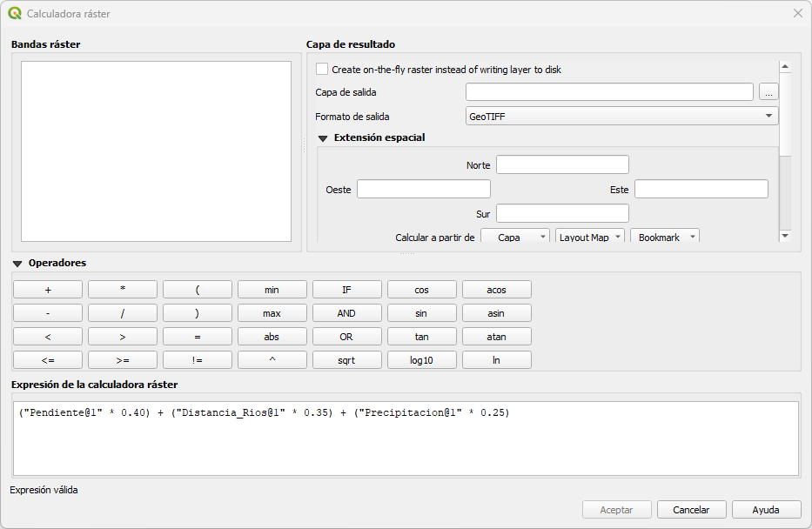Viewport: 812px width, 529px height.
Task: Insert the plus (+) operator
Action: [x=48, y=290]
